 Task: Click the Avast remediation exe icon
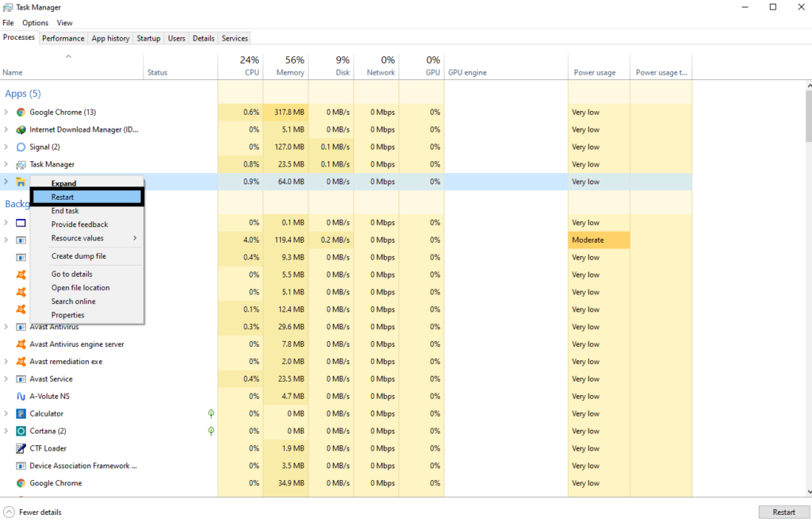[21, 362]
